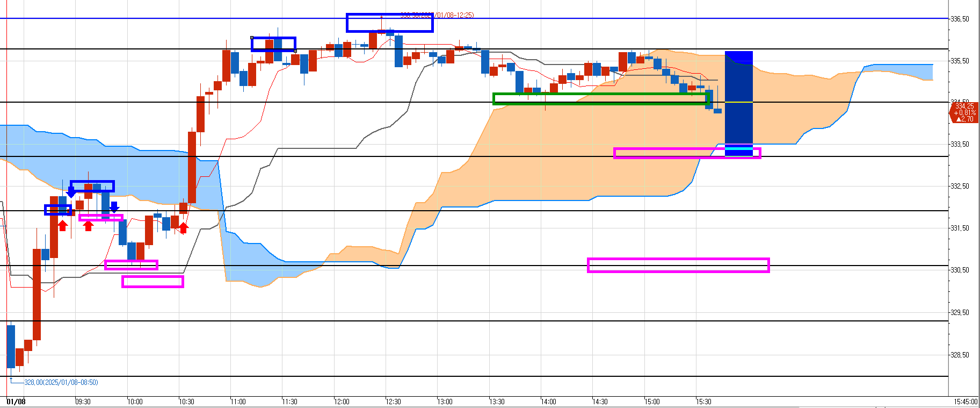
Task: Click the high marker label dated 01/08-12:25
Action: pos(438,15)
